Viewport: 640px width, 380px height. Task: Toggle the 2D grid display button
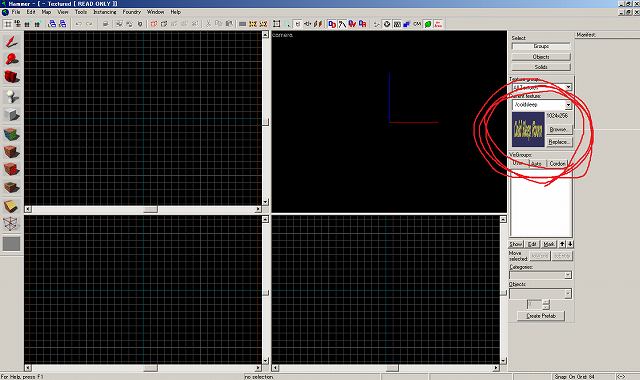point(8,24)
